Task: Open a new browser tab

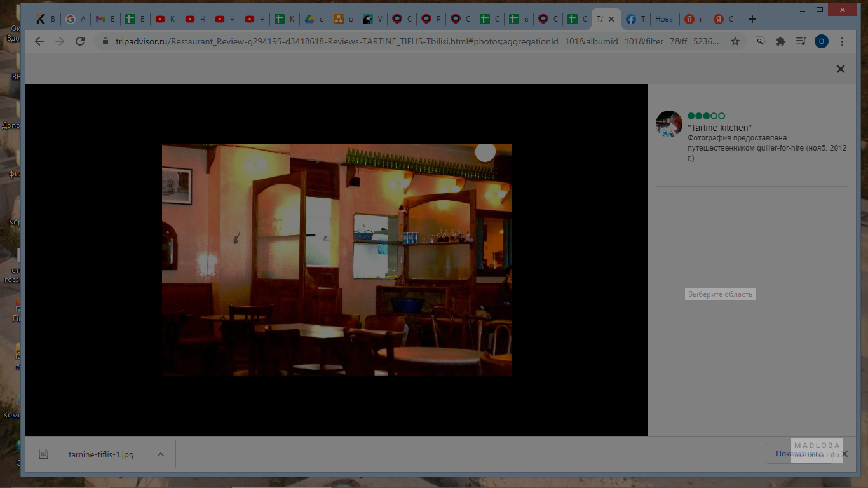Action: pos(752,19)
